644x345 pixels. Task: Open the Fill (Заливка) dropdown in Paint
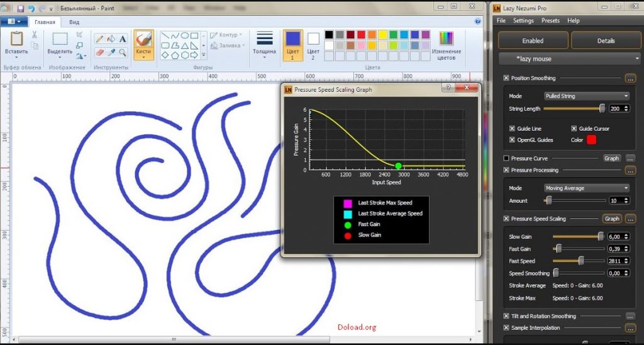click(x=228, y=45)
